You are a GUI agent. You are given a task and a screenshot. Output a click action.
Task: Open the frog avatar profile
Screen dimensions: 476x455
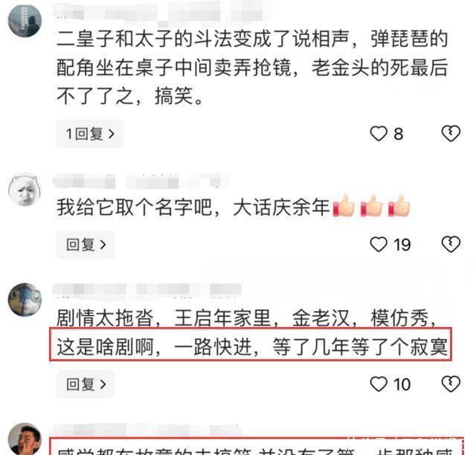click(25, 300)
